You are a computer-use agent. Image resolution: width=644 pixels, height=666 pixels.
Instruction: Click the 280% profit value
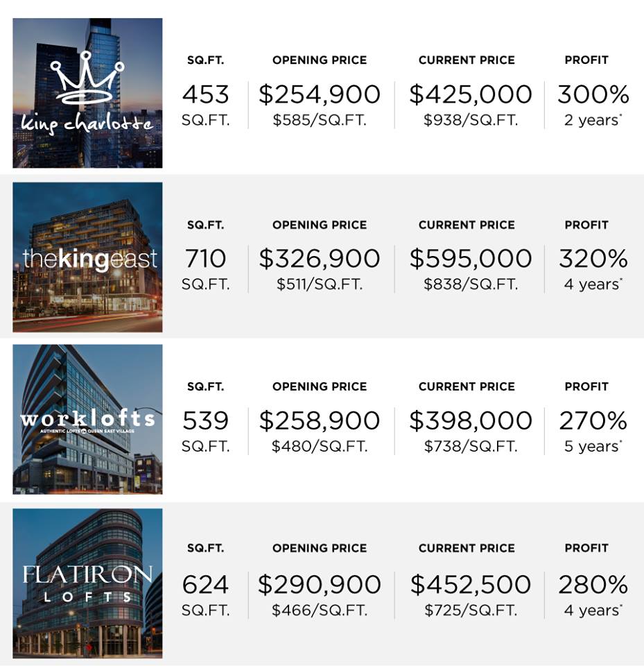click(x=593, y=584)
